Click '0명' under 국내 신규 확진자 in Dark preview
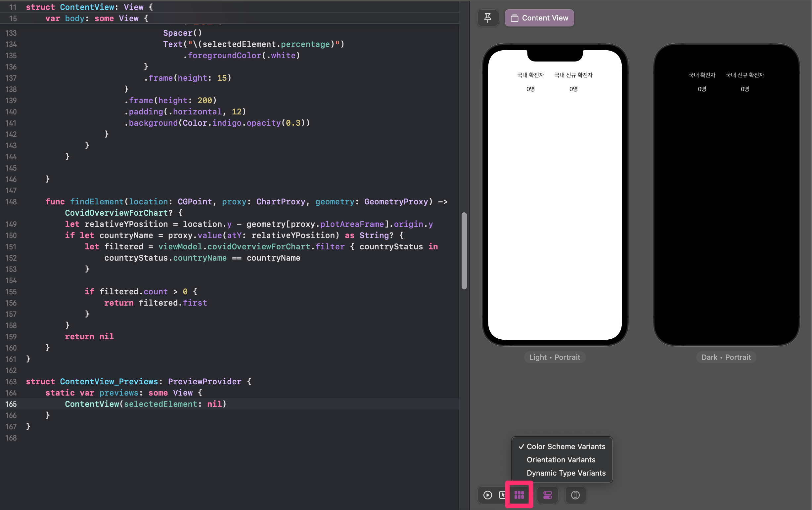This screenshot has height=510, width=812. point(744,89)
